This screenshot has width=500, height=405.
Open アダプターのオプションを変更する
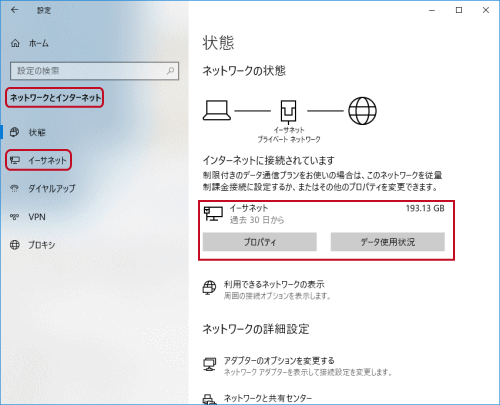[x=279, y=360]
